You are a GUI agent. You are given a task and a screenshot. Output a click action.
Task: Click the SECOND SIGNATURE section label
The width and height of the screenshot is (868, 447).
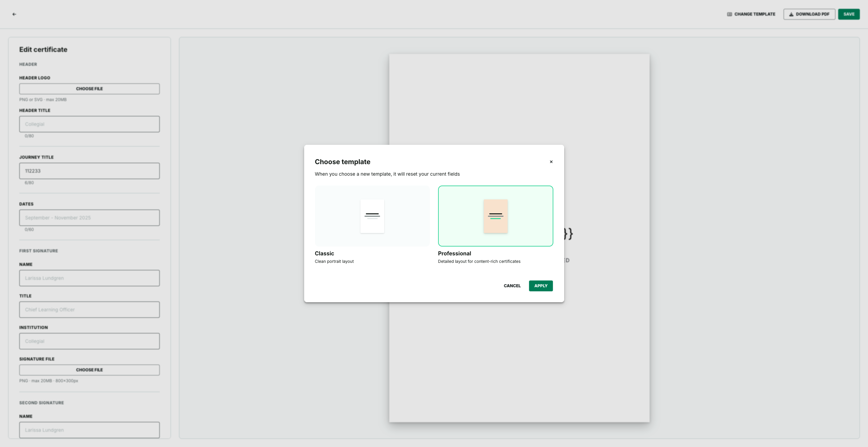coord(41,403)
